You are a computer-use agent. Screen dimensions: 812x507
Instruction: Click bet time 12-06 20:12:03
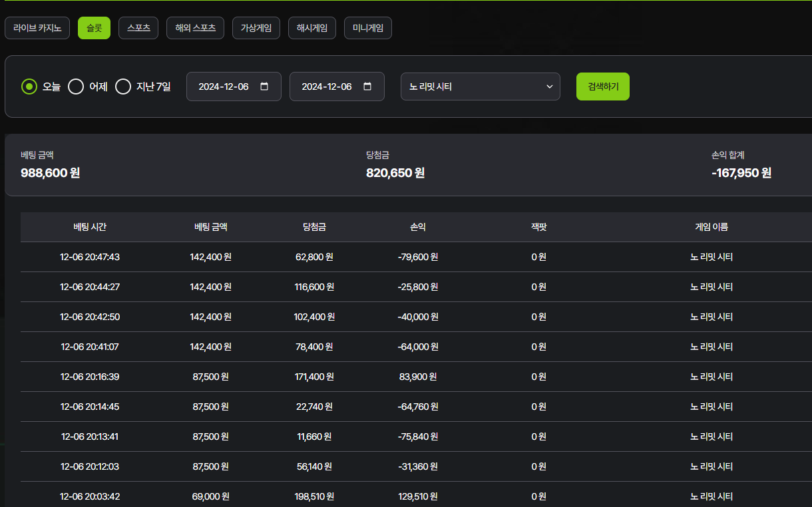coord(90,466)
